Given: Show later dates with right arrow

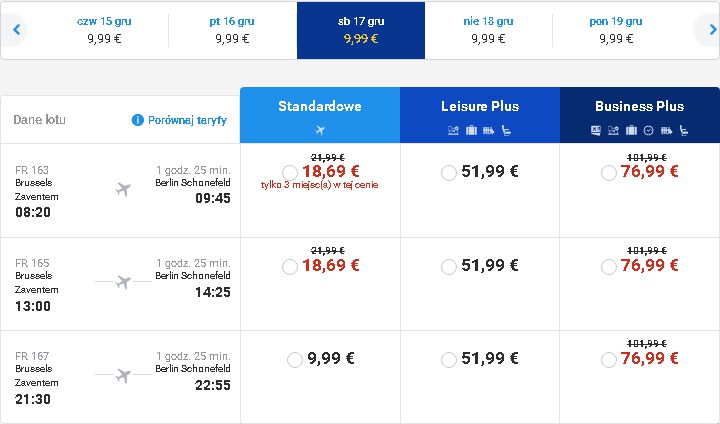Looking at the screenshot, I should coord(712,30).
